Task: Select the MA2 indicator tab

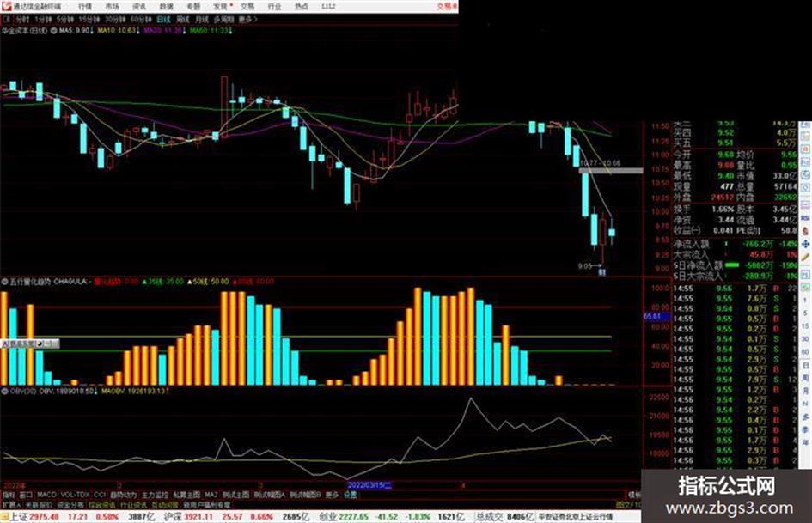Action: (211, 495)
